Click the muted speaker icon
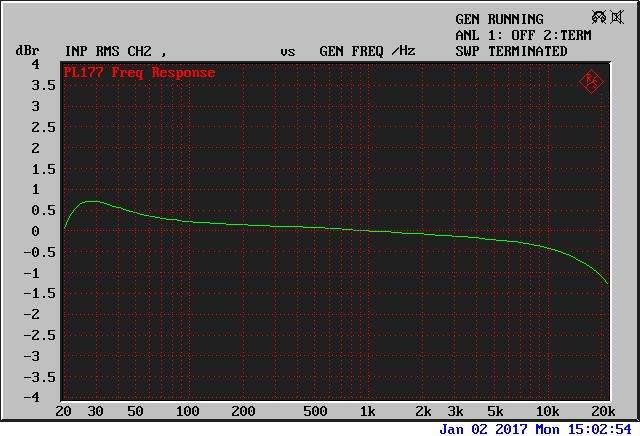Image resolution: width=640 pixels, height=436 pixels. point(619,18)
